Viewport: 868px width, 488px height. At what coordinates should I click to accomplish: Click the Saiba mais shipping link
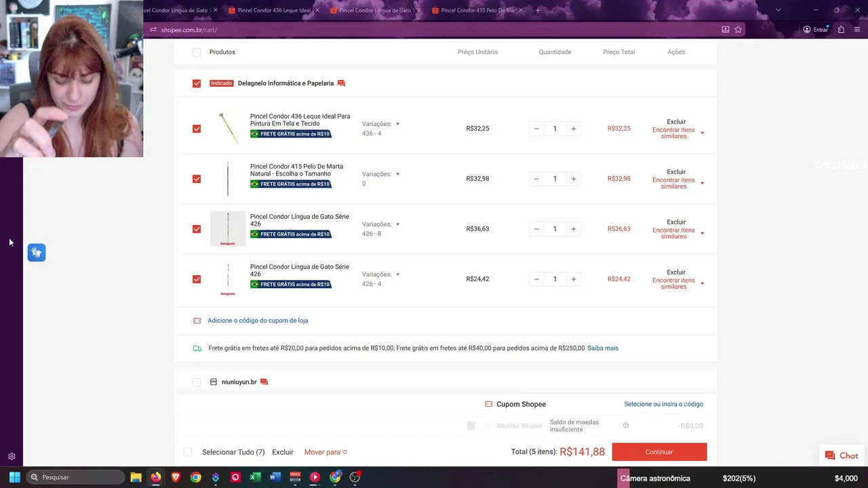click(x=603, y=348)
